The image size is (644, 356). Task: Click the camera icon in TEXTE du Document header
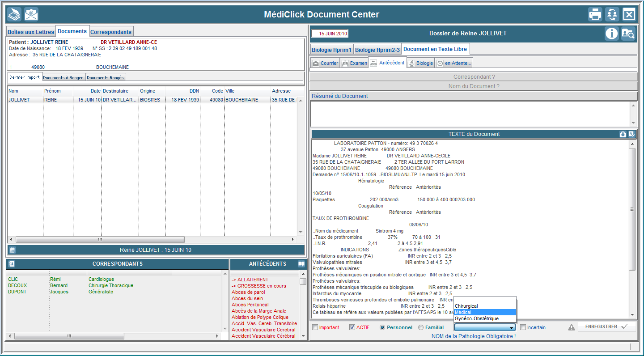click(623, 134)
